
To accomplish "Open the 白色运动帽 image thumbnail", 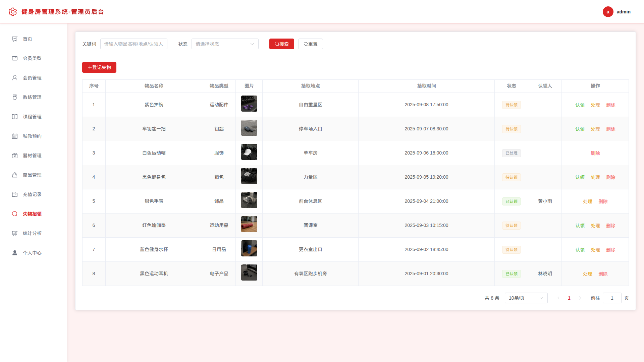I will (x=249, y=152).
